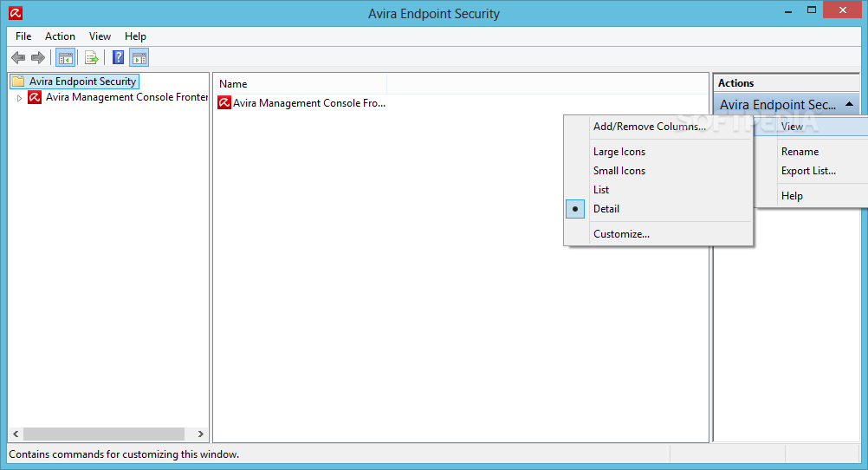Select Small Icons view
The width and height of the screenshot is (868, 470).
pyautogui.click(x=658, y=171)
